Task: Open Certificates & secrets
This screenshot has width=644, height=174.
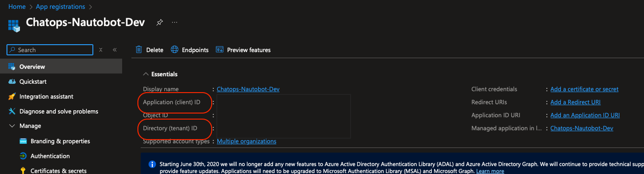Action: pos(59,171)
